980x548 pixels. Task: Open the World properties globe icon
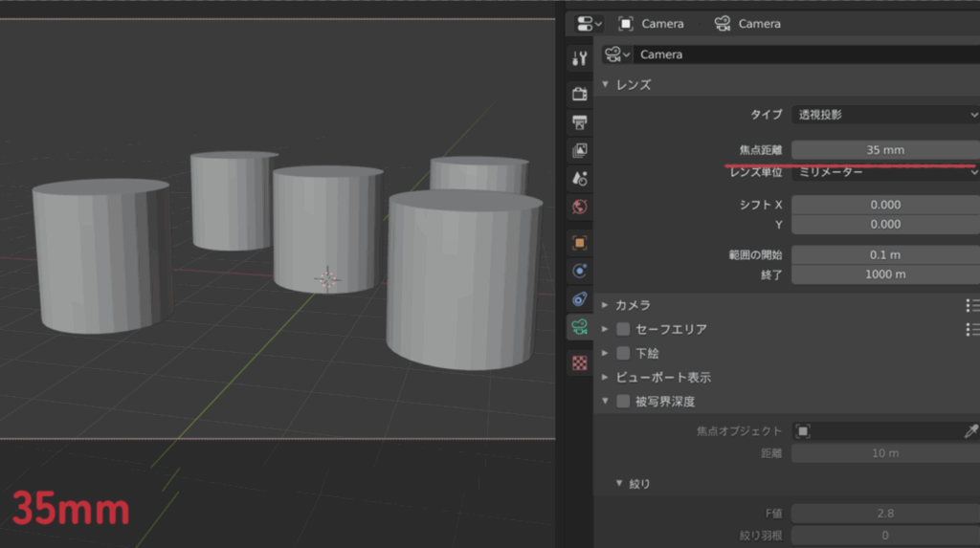click(579, 206)
